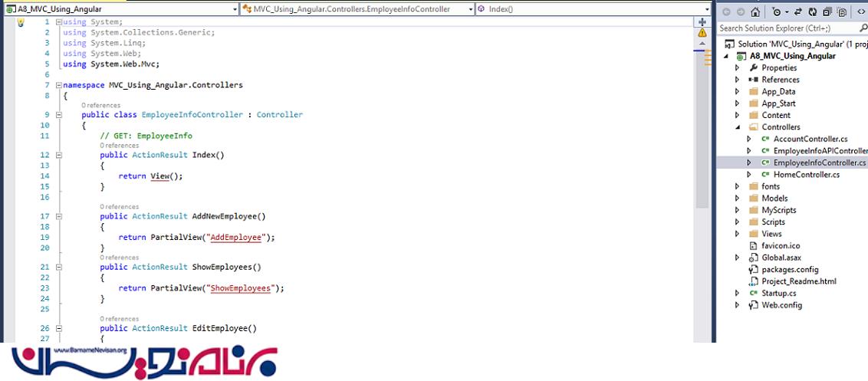Select the fonts folder
868x381 pixels.
(771, 186)
